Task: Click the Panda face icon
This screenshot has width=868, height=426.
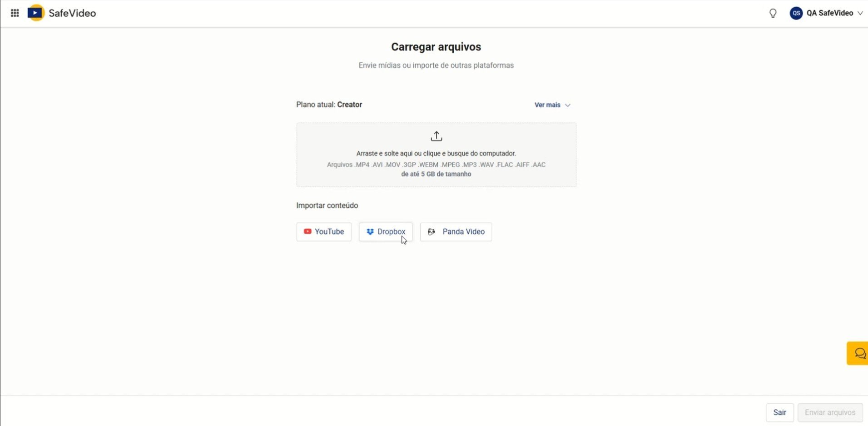Action: click(432, 231)
